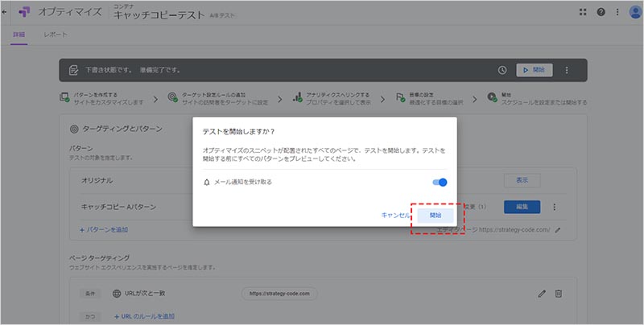644x325 pixels.
Task: Switch to the レポート tab
Action: tap(56, 35)
